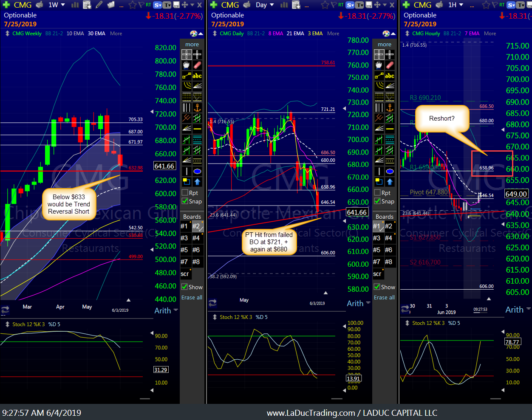Open the blue S dropdown on daily chart header
The height and width of the screenshot is (420, 532).
click(351, 5)
